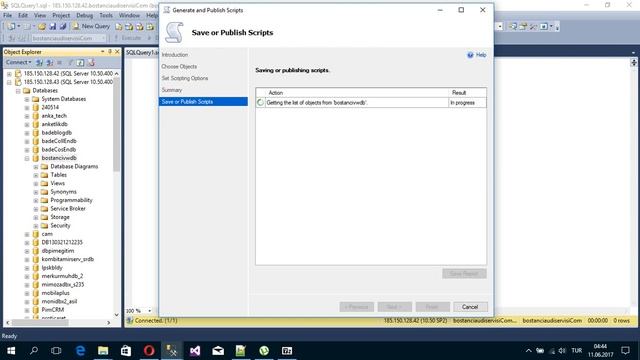Open the Windows Start menu
The height and width of the screenshot is (360, 640).
11,351
